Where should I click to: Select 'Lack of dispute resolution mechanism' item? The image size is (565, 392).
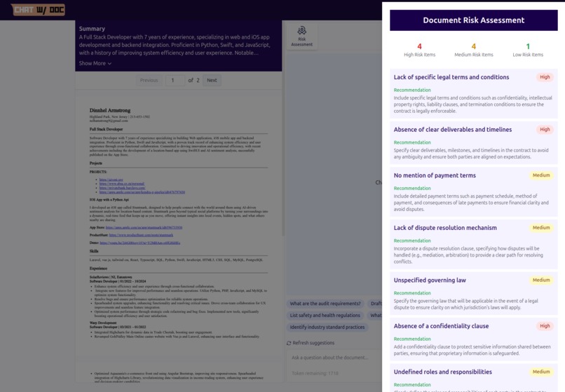tap(445, 227)
